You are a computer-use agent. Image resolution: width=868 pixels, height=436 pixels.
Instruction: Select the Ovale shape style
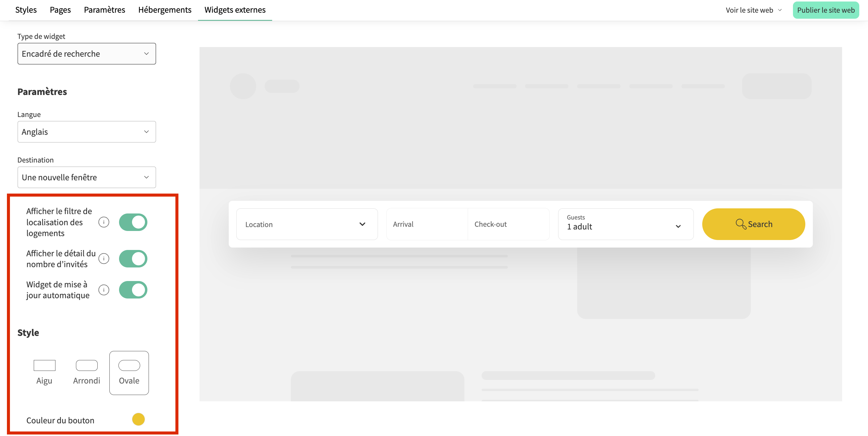129,372
